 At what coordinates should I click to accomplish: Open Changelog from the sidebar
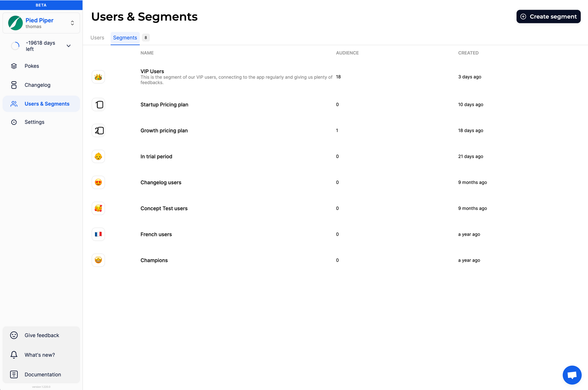37,85
